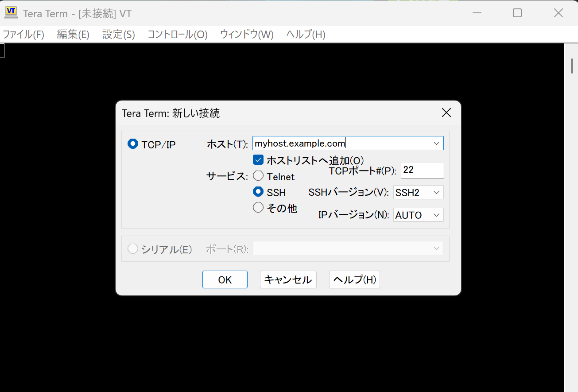Click the TCPポート# input field
The image size is (578, 392).
click(422, 170)
